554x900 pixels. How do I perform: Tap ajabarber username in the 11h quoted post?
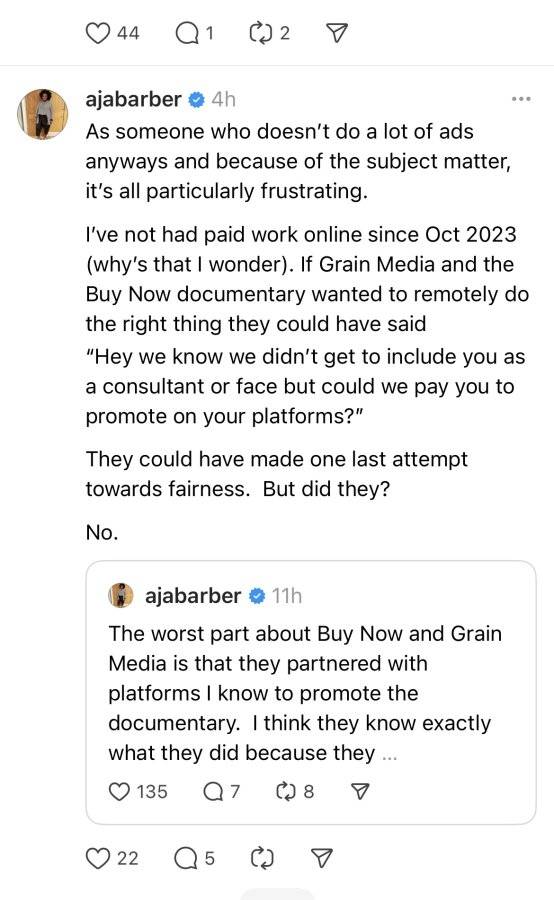pyautogui.click(x=193, y=596)
